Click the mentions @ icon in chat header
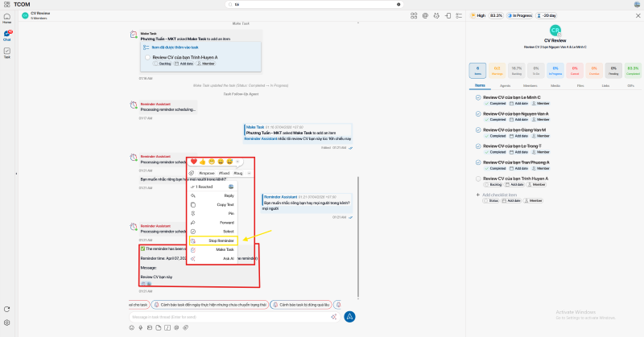The height and width of the screenshot is (337, 644). click(425, 15)
